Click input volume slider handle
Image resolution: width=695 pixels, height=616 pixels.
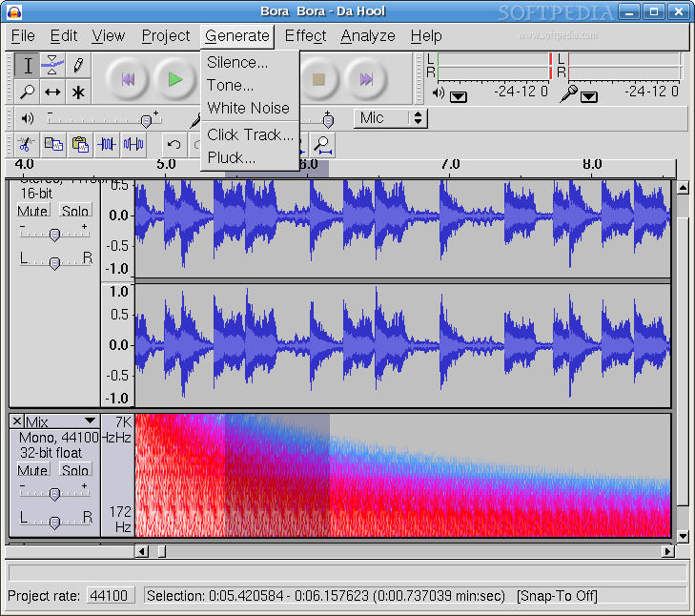[328, 121]
